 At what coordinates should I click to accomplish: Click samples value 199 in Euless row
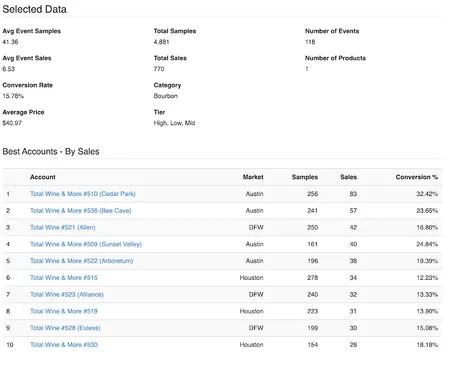[313, 328]
